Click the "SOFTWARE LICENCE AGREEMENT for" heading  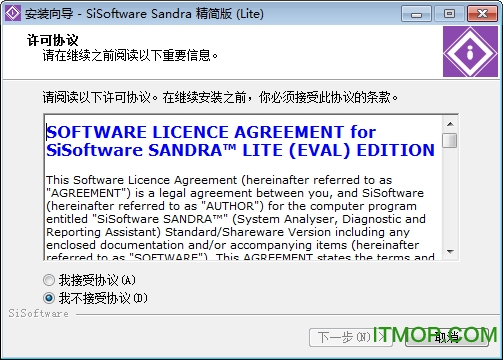pos(211,132)
